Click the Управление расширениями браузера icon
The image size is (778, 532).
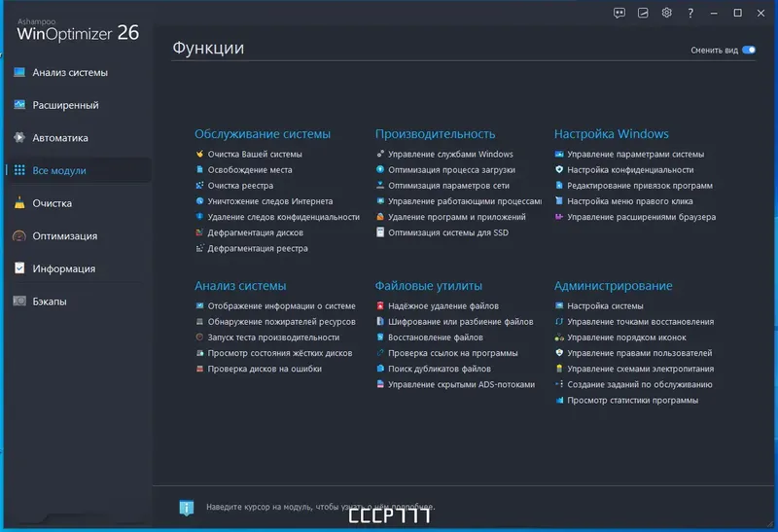tap(559, 216)
